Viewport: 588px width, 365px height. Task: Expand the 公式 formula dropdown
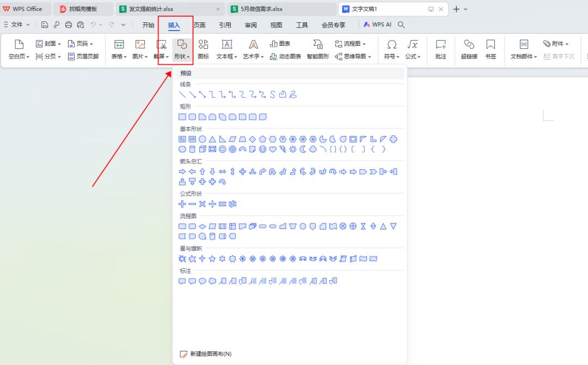point(413,50)
